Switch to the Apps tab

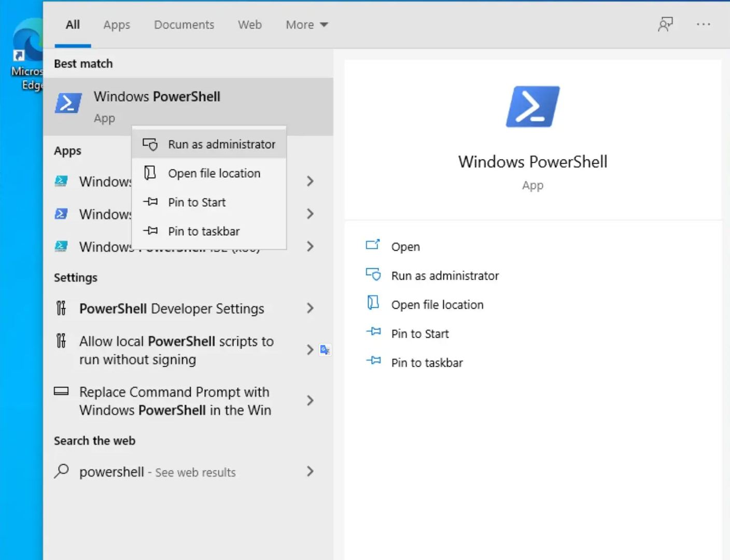[117, 25]
